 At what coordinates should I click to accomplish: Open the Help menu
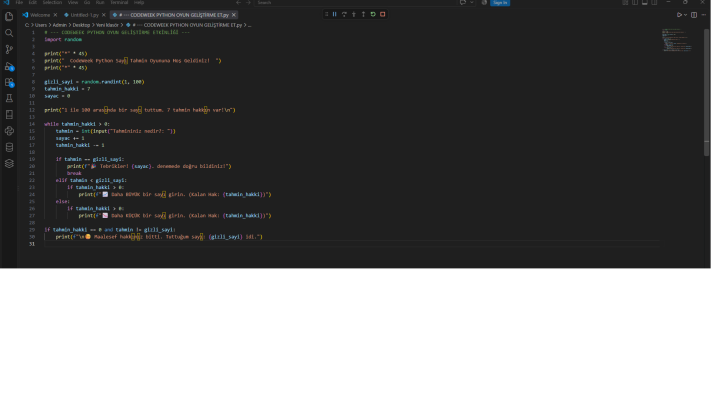[139, 3]
